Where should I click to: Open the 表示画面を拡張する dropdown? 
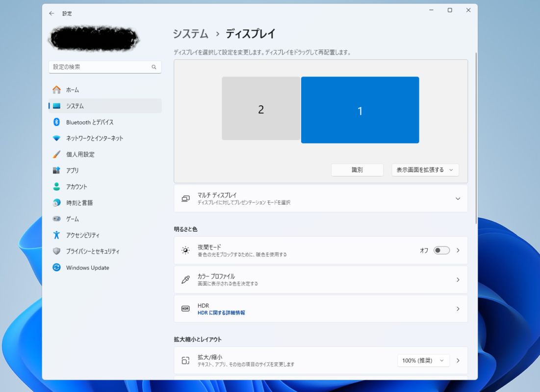point(425,170)
